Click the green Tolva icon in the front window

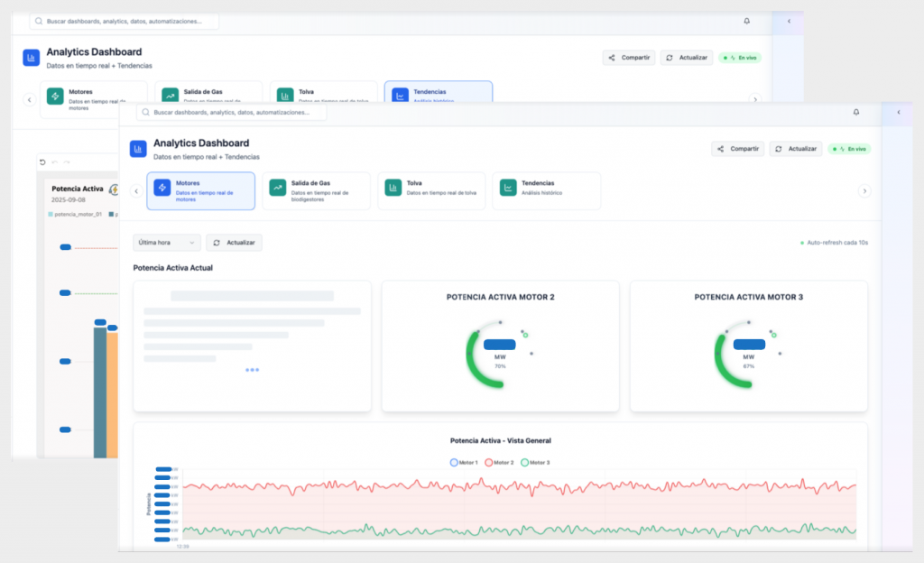click(393, 188)
